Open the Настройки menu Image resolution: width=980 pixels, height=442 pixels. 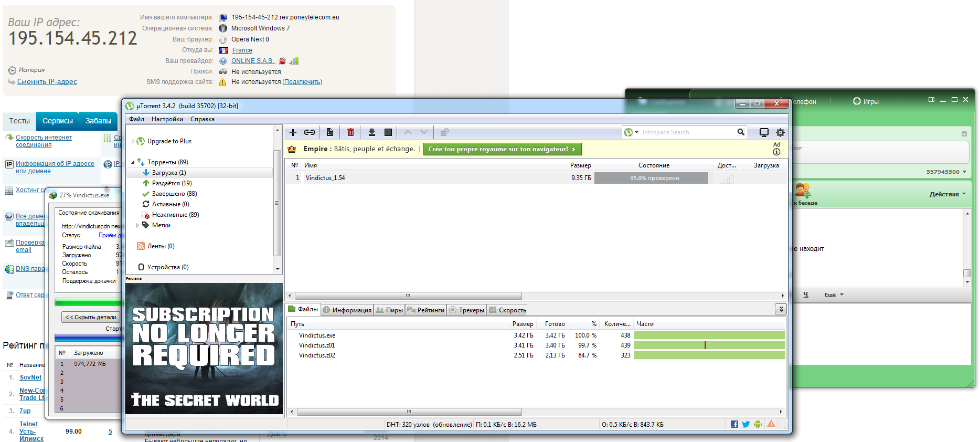(x=167, y=119)
